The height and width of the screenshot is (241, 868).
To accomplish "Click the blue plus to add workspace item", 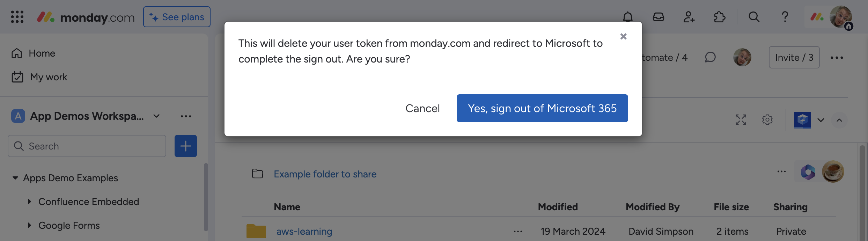I will point(185,146).
